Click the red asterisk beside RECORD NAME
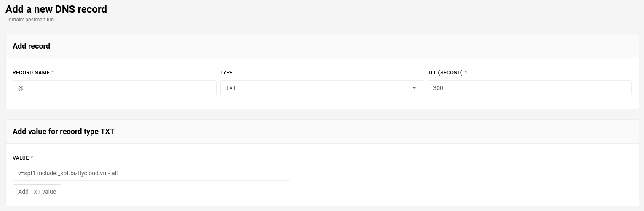The image size is (644, 211). pos(53,72)
